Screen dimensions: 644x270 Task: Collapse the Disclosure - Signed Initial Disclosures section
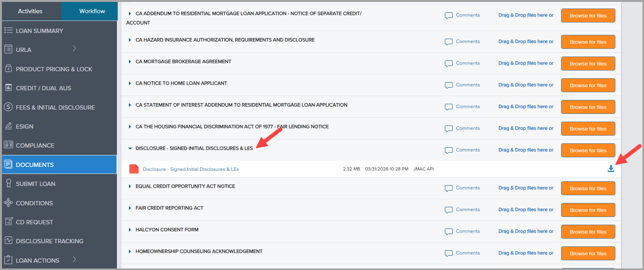pyautogui.click(x=130, y=148)
